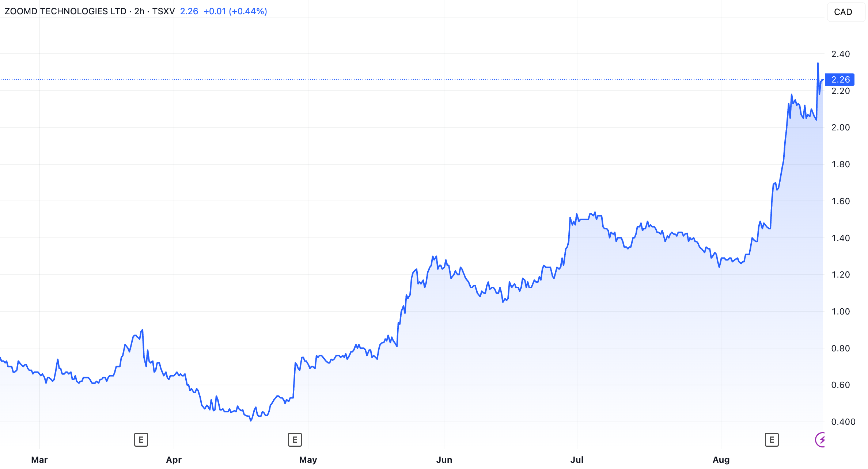
Task: Click the 1.60 price axis label
Action: point(841,201)
